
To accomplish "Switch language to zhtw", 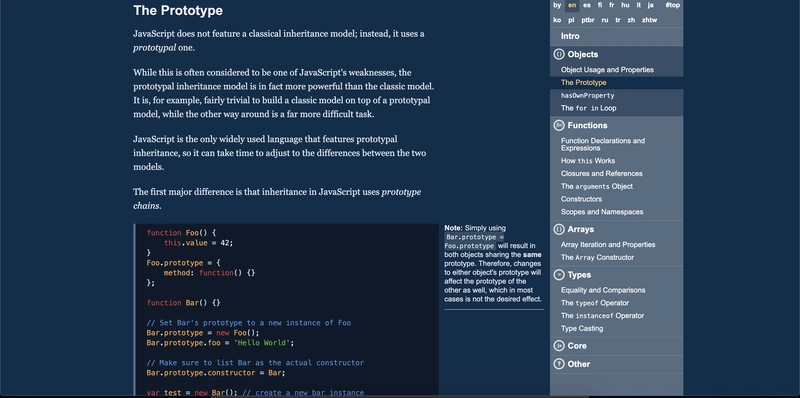I will (x=649, y=20).
